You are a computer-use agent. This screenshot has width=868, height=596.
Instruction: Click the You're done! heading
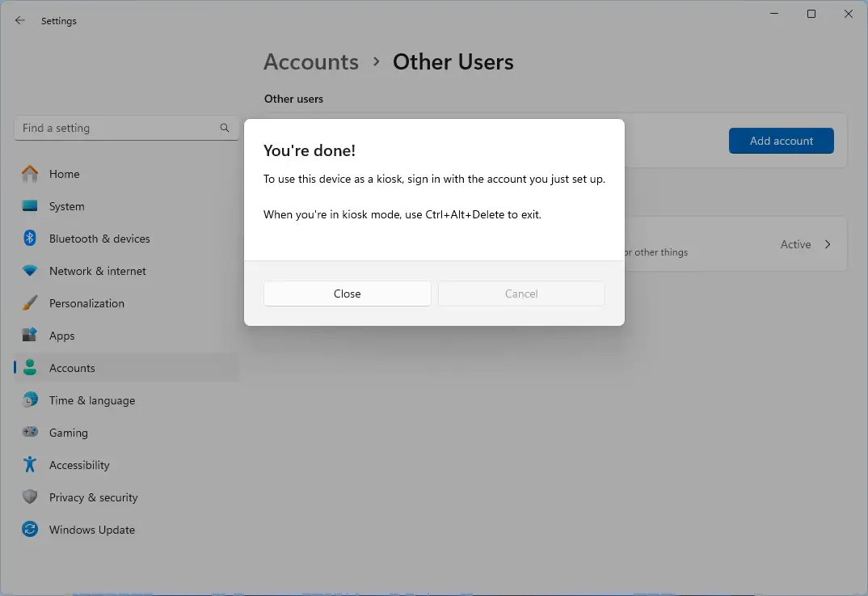pyautogui.click(x=310, y=150)
